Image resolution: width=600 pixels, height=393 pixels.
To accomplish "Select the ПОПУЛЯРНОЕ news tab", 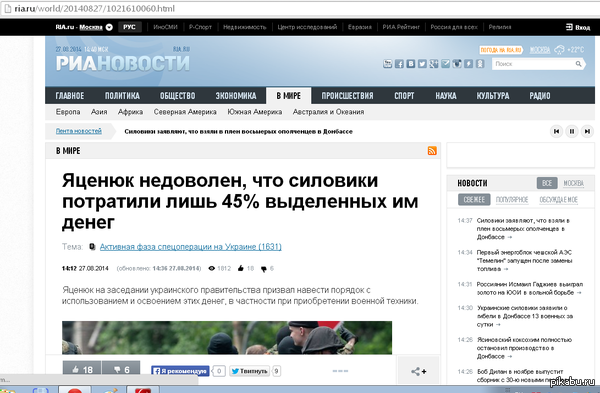I will click(x=512, y=200).
